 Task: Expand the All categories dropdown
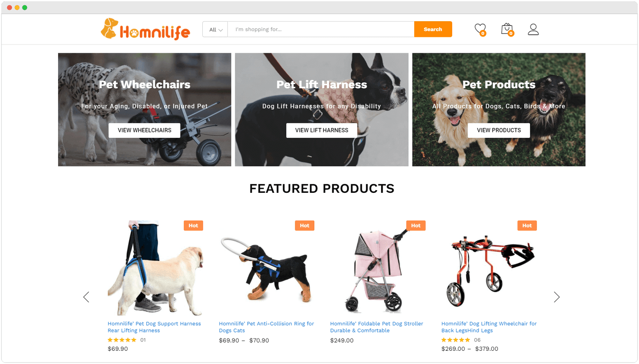(215, 29)
